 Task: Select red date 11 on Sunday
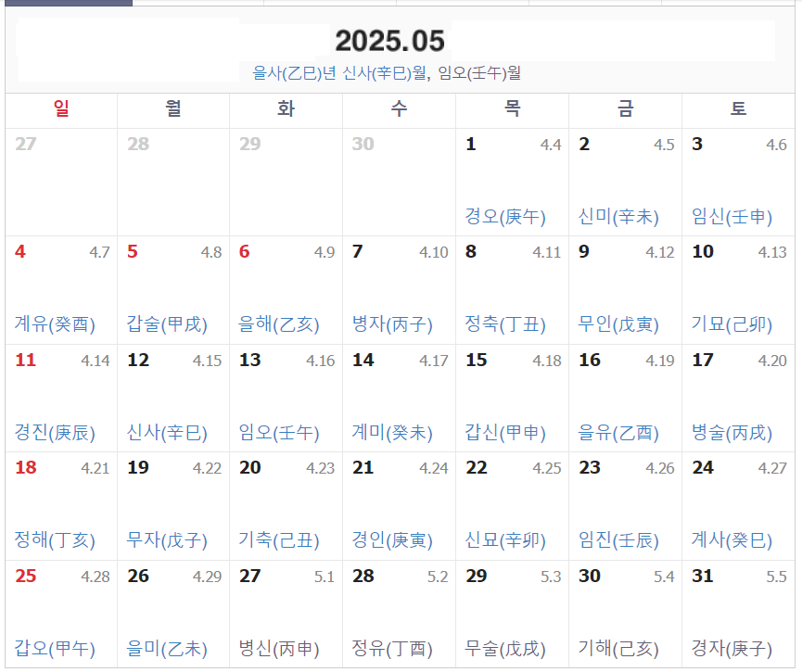tap(26, 360)
